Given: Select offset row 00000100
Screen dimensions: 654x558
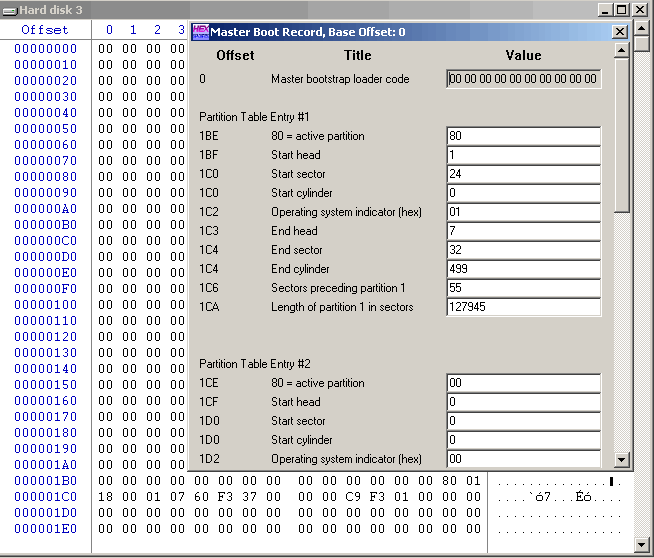Looking at the screenshot, I should pos(45,305).
